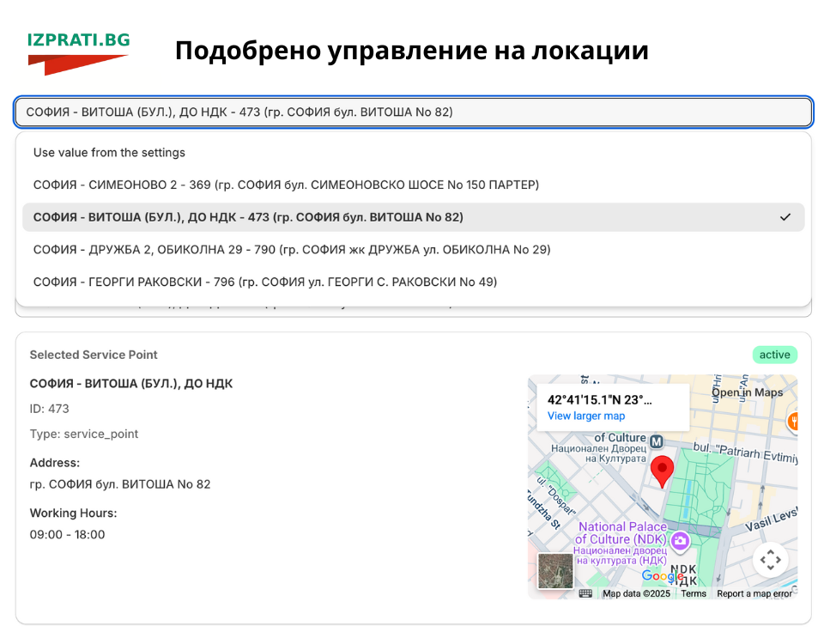Click the orange restaurant marker on map

(793, 421)
